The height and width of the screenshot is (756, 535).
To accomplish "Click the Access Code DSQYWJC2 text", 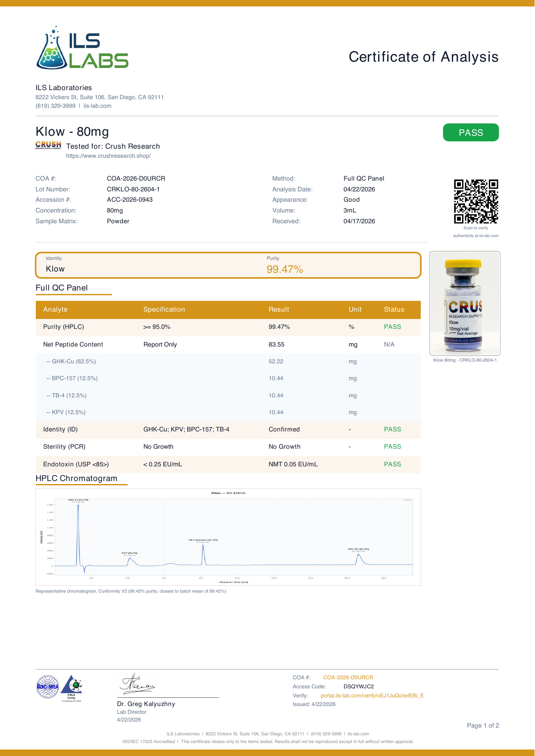I will click(x=359, y=687).
